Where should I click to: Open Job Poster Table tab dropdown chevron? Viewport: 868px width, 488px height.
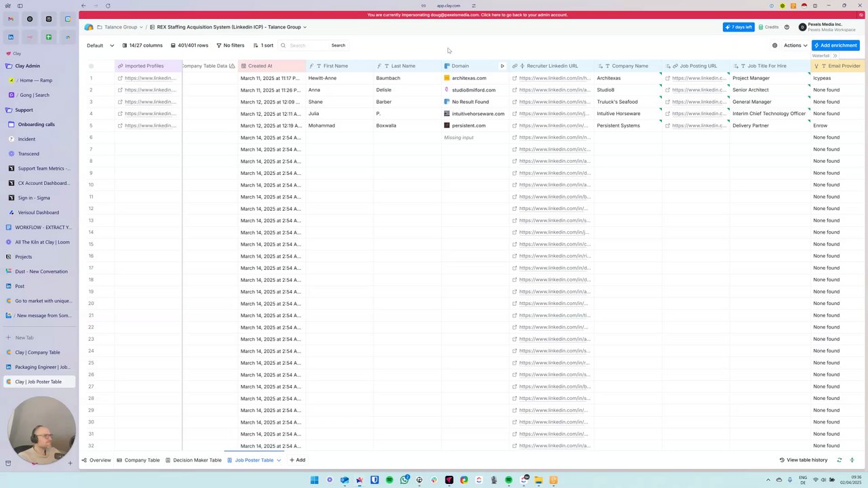click(x=279, y=460)
